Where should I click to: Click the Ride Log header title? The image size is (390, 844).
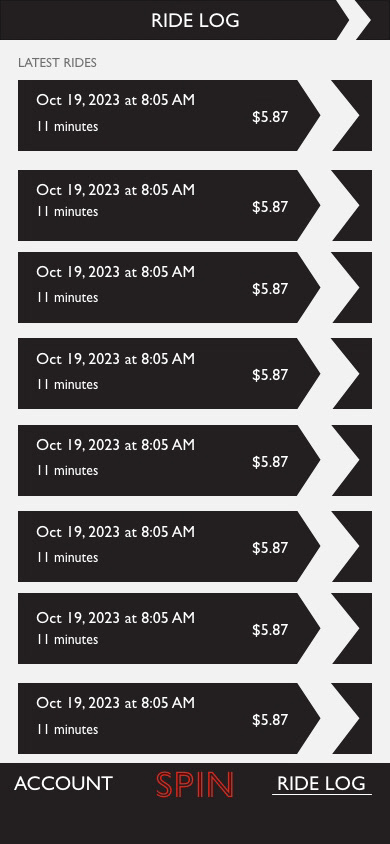(x=195, y=20)
